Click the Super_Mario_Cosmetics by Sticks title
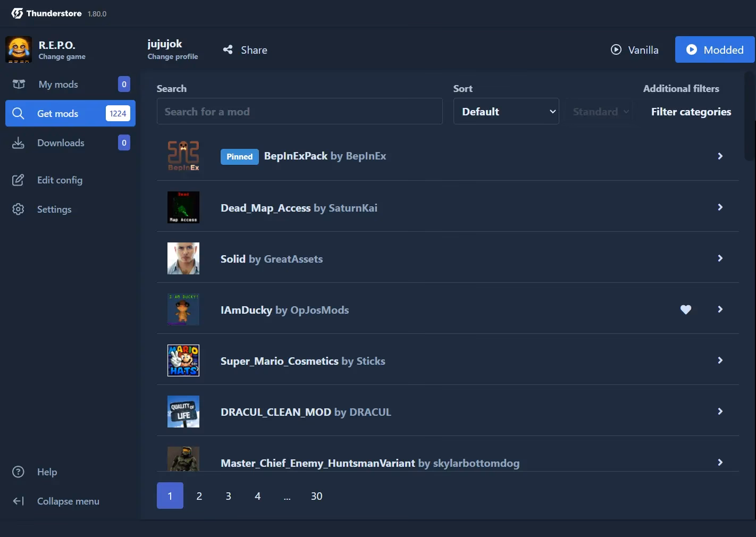This screenshot has height=537, width=756. (303, 360)
